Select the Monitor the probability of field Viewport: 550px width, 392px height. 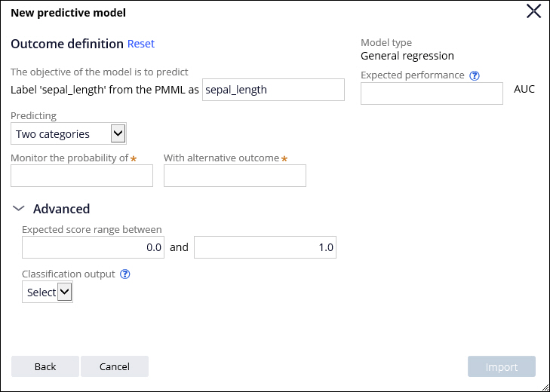[x=81, y=176]
